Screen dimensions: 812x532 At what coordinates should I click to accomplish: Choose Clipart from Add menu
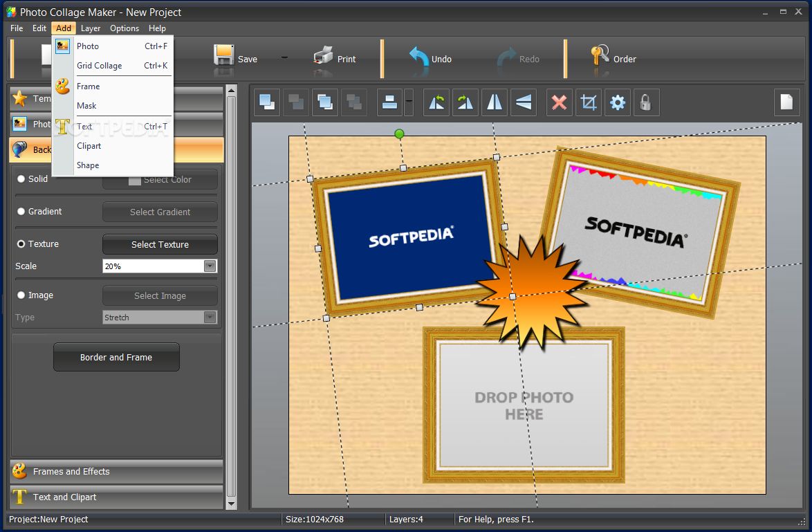(113, 146)
